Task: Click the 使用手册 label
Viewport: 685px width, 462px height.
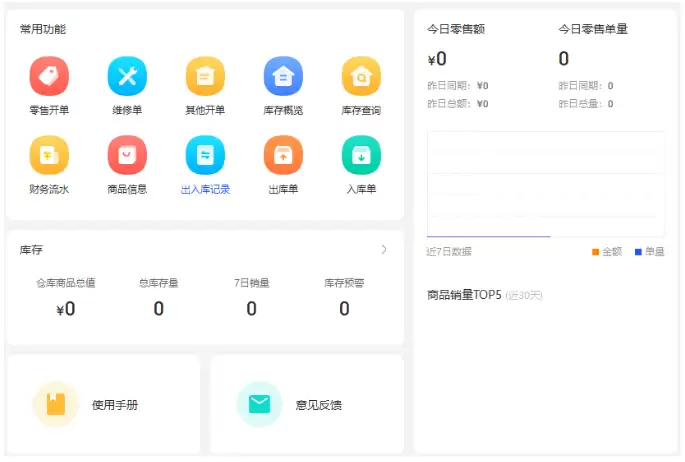Action: [x=115, y=405]
